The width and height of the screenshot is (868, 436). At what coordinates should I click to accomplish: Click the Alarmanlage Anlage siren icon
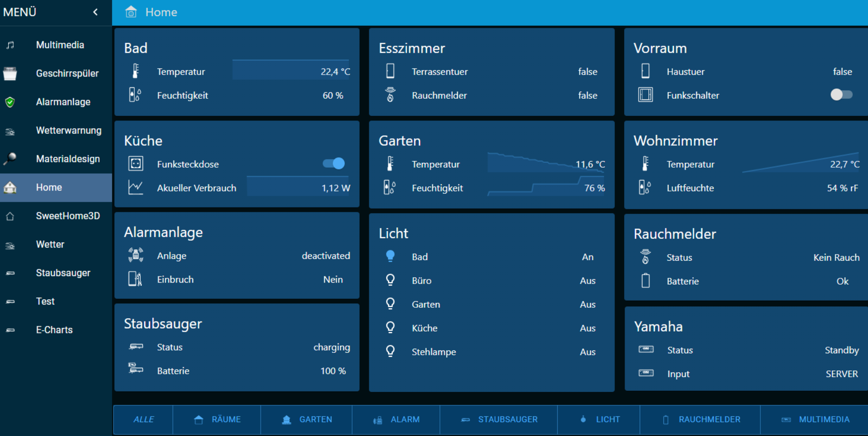136,255
